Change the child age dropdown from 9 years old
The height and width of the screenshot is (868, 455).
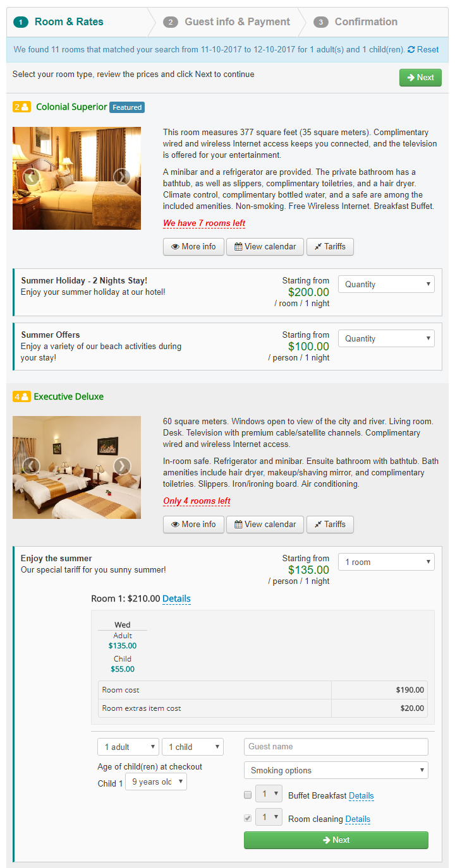(x=156, y=781)
